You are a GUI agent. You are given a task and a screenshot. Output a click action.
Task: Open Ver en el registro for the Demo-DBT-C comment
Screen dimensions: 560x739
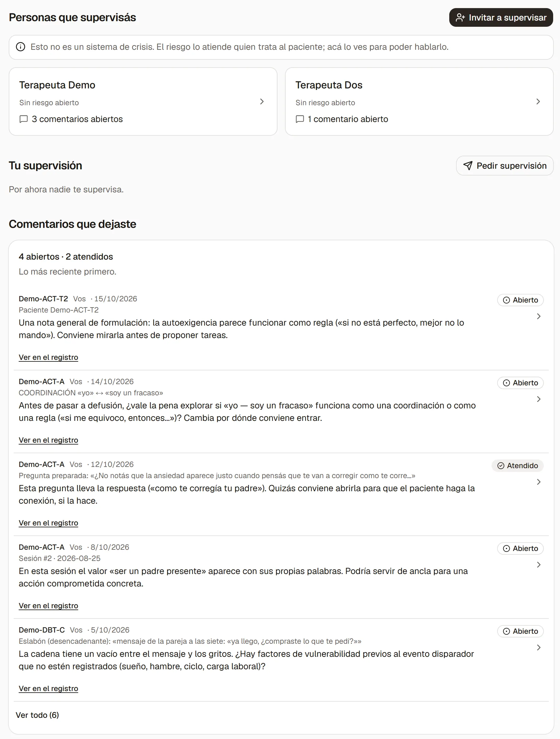click(49, 689)
